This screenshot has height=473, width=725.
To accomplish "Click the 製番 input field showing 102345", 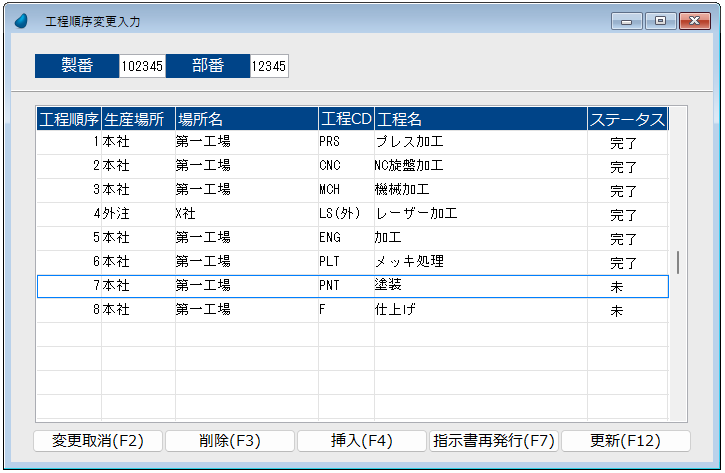I will pos(141,66).
